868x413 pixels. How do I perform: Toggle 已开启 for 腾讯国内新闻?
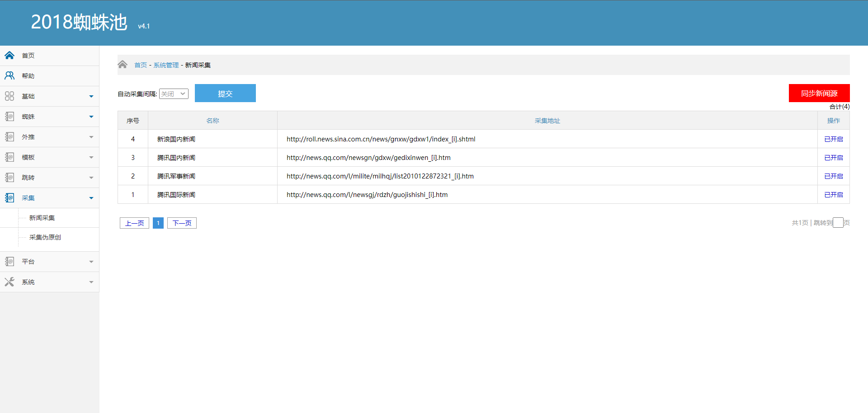834,158
